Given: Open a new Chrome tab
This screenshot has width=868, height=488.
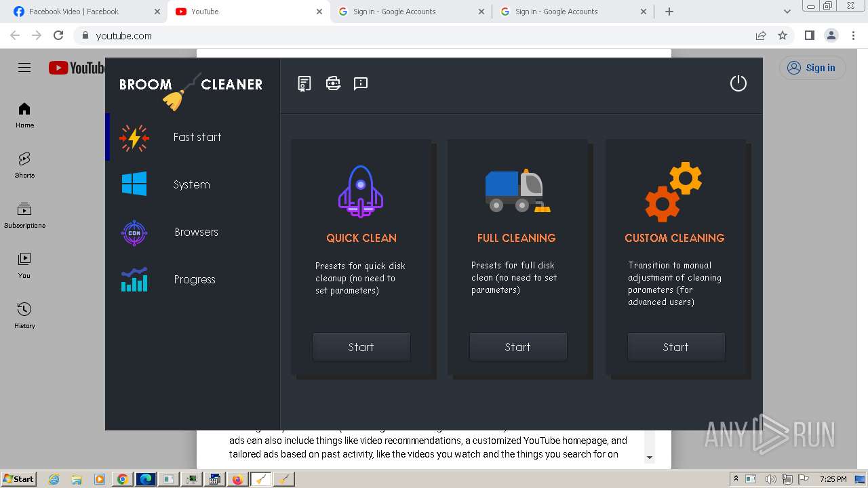Looking at the screenshot, I should coord(669,12).
